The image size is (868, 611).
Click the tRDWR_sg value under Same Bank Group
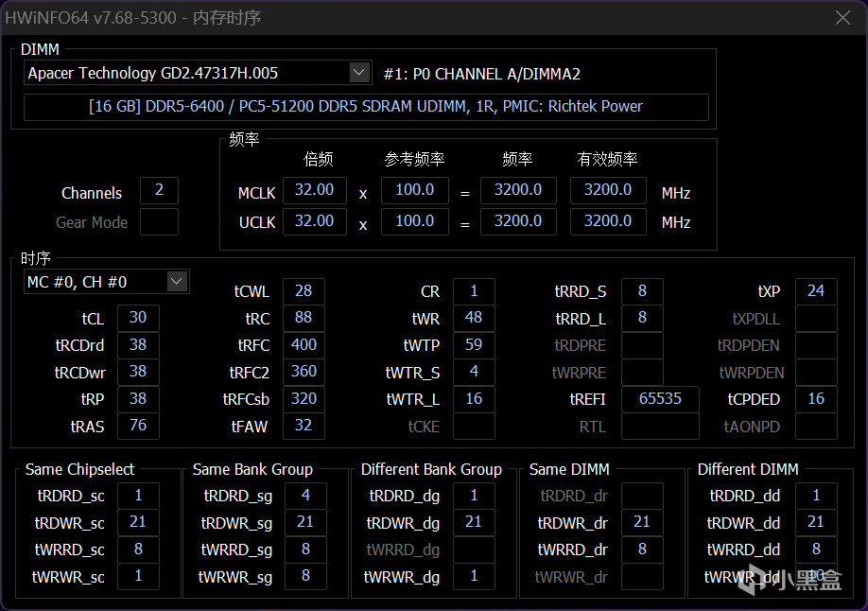(305, 522)
